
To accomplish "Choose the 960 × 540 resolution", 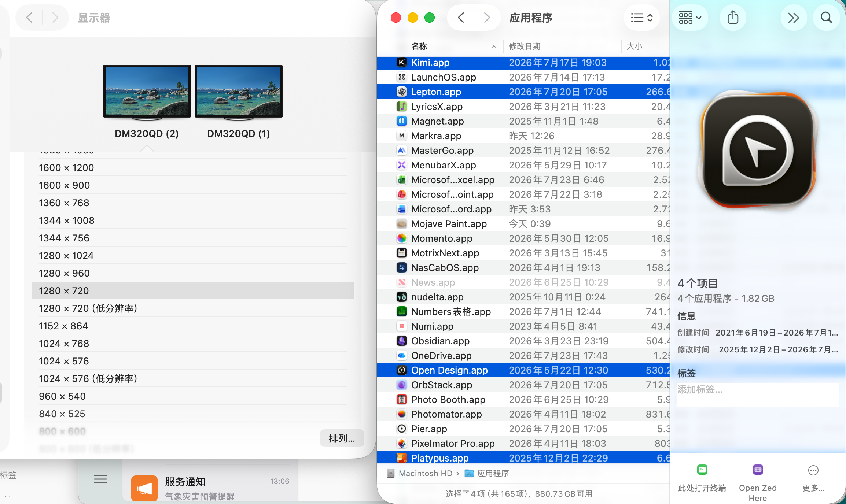I will click(x=193, y=396).
